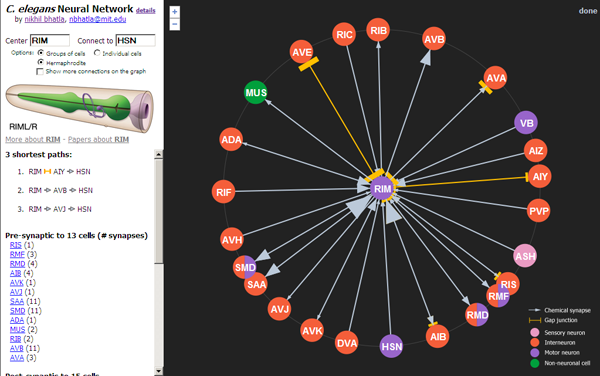Focus the Connect to input field
Viewport: 600px width, 376px height.
point(135,41)
